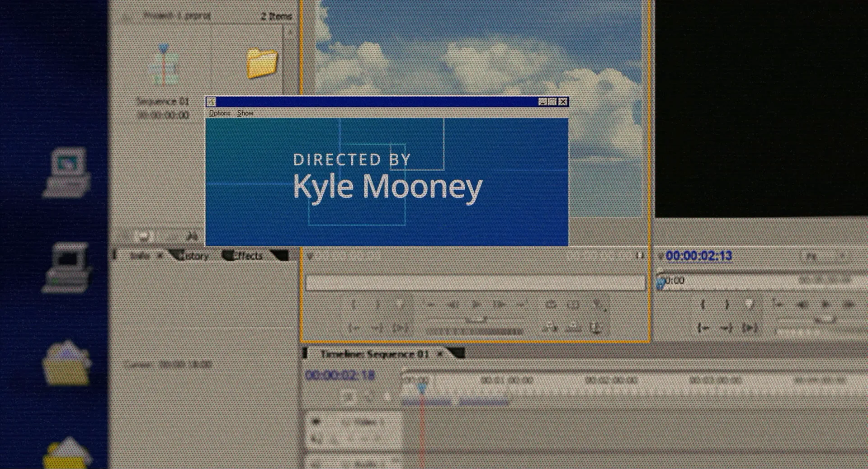Click the timeline blue playhead marker
Screen dimensions: 868x469
click(x=422, y=388)
